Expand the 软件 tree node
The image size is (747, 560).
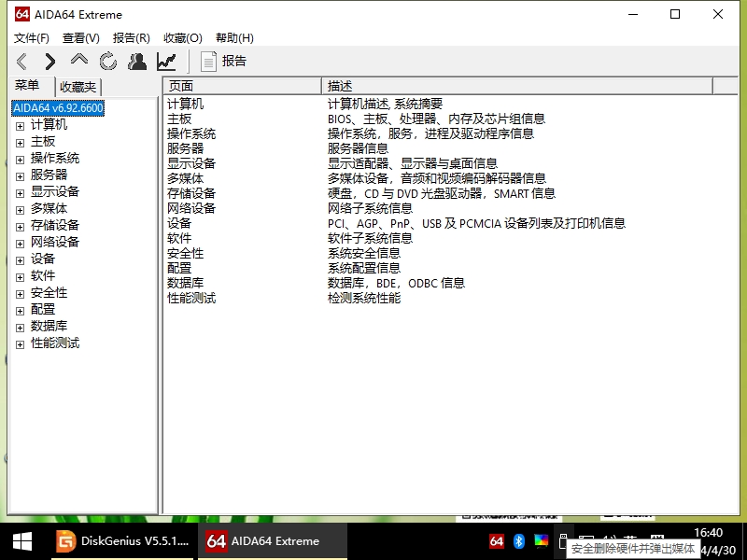coord(20,277)
